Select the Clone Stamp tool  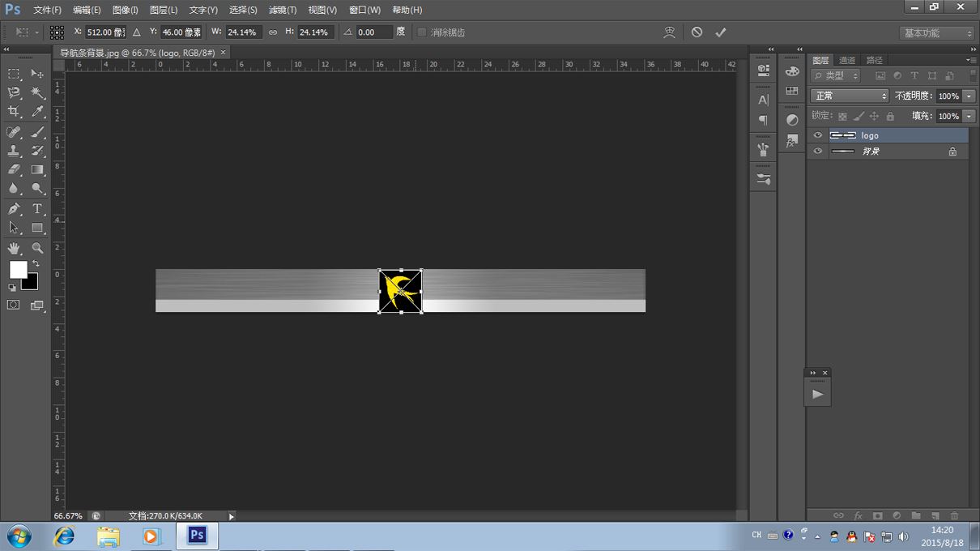(x=14, y=151)
